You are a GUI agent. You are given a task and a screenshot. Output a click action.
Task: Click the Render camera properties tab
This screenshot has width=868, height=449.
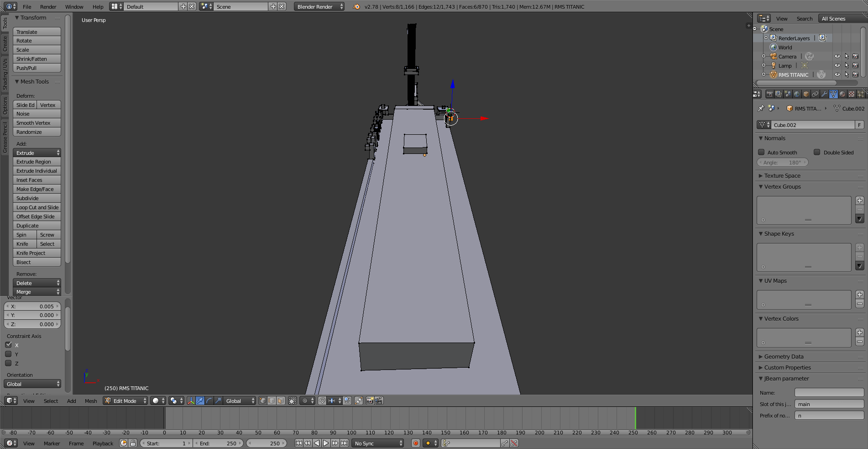(x=770, y=94)
